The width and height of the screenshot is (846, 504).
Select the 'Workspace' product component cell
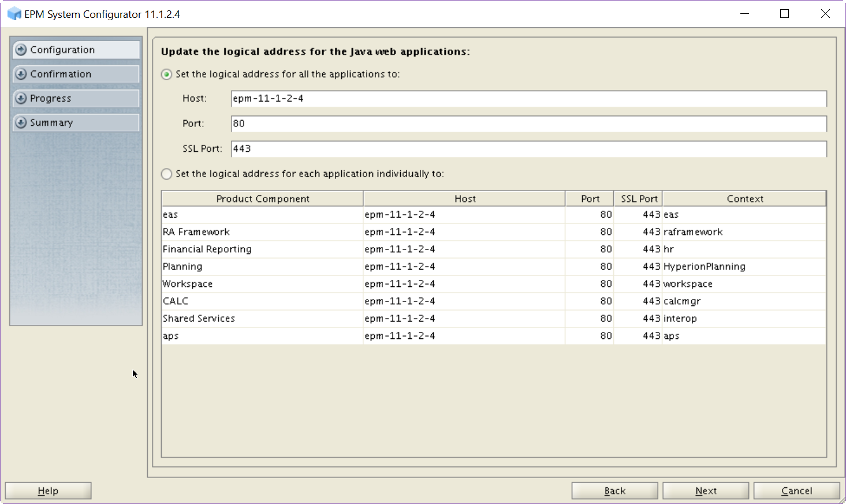tap(263, 284)
